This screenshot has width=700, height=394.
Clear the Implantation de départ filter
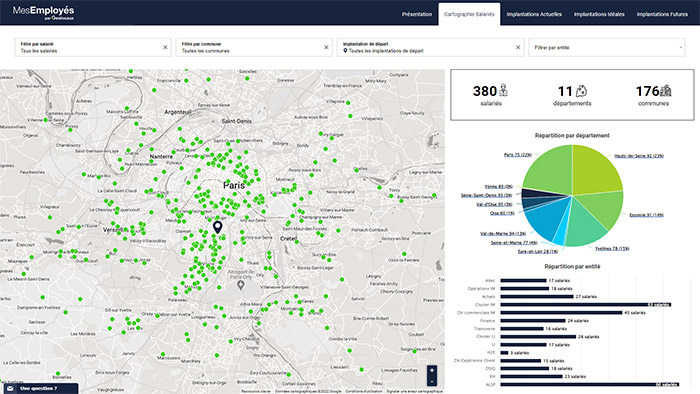click(x=518, y=47)
